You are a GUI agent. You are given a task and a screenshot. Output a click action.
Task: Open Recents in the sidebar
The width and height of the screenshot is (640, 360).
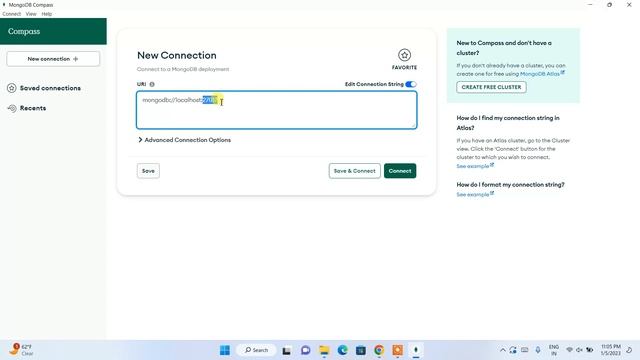33,108
